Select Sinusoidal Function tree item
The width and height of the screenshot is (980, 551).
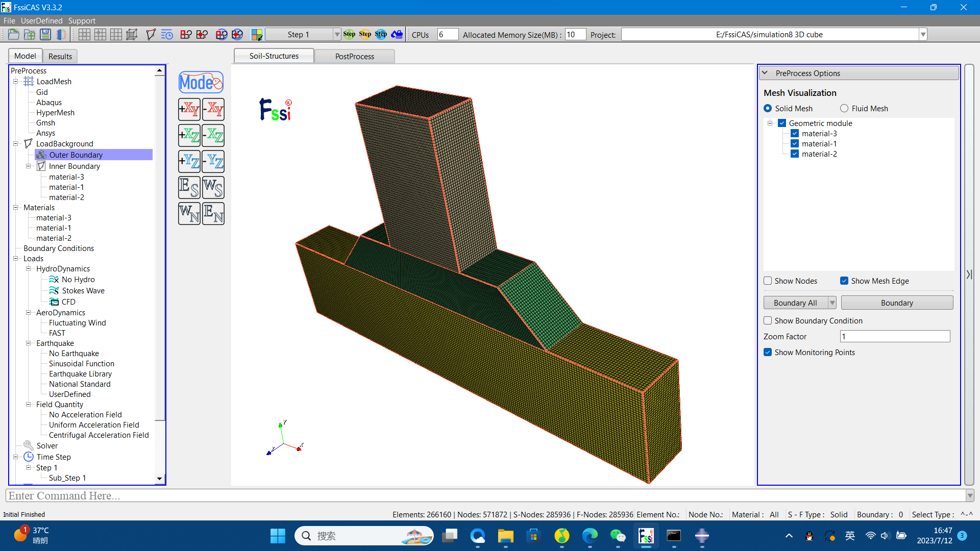click(x=82, y=363)
